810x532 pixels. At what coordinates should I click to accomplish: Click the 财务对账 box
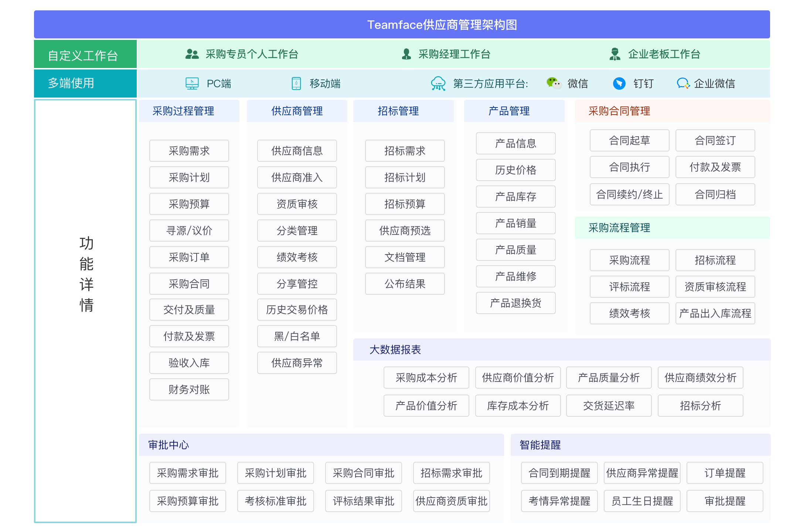pos(189,389)
